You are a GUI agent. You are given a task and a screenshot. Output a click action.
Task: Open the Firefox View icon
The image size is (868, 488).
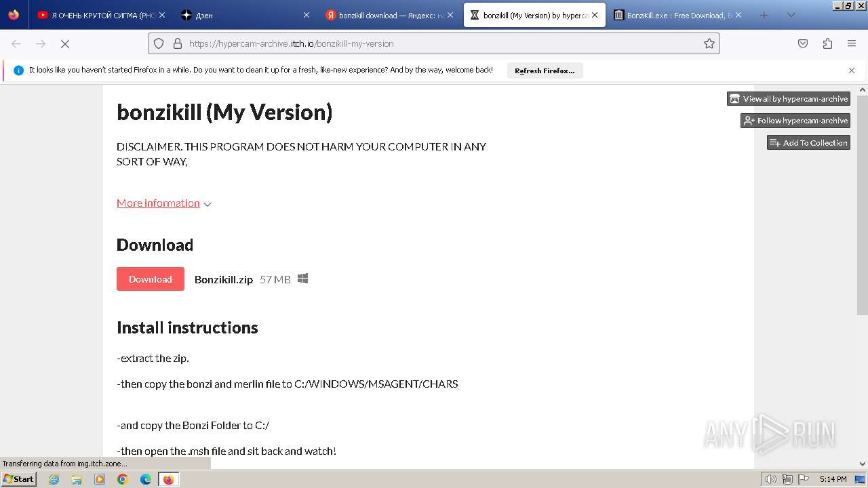pyautogui.click(x=14, y=15)
